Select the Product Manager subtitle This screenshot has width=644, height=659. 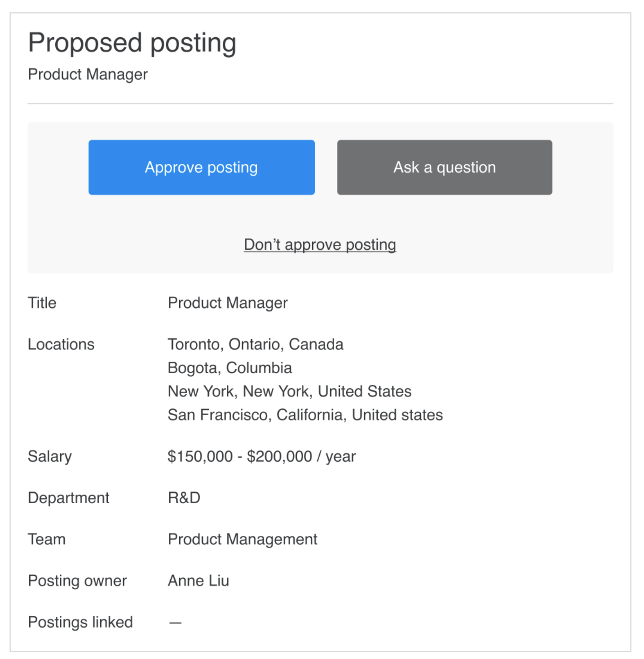tap(88, 74)
